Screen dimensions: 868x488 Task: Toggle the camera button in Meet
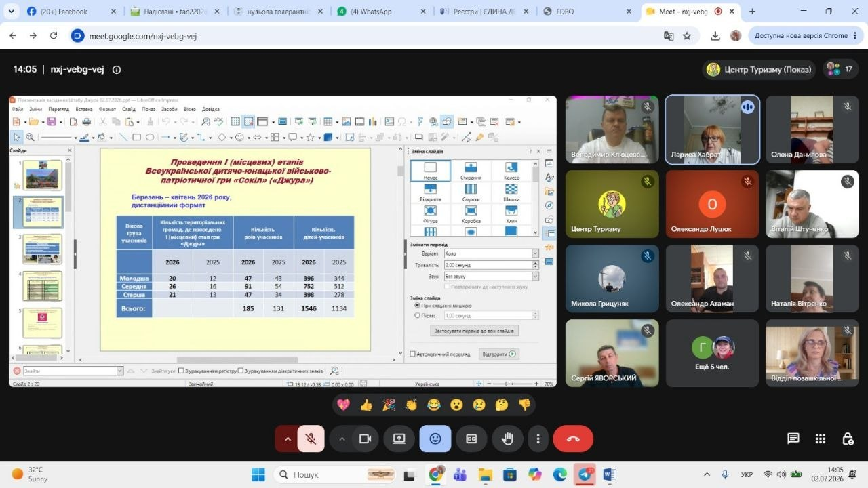coord(365,439)
